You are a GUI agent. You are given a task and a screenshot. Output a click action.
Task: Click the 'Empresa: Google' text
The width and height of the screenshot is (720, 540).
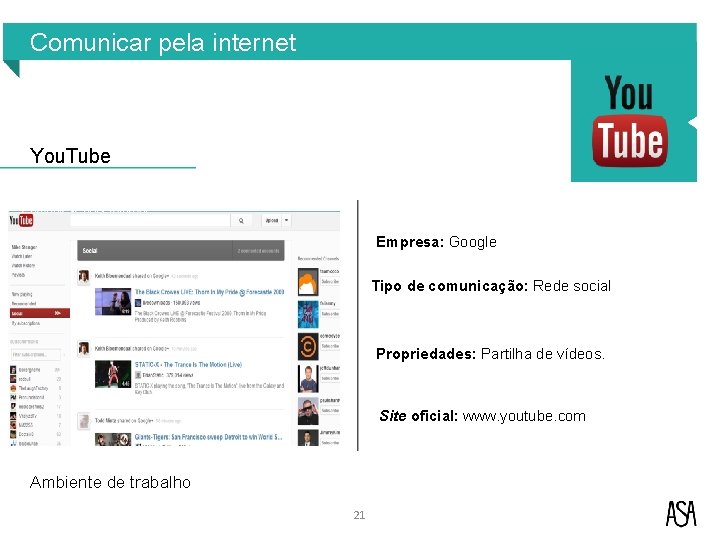pos(436,242)
